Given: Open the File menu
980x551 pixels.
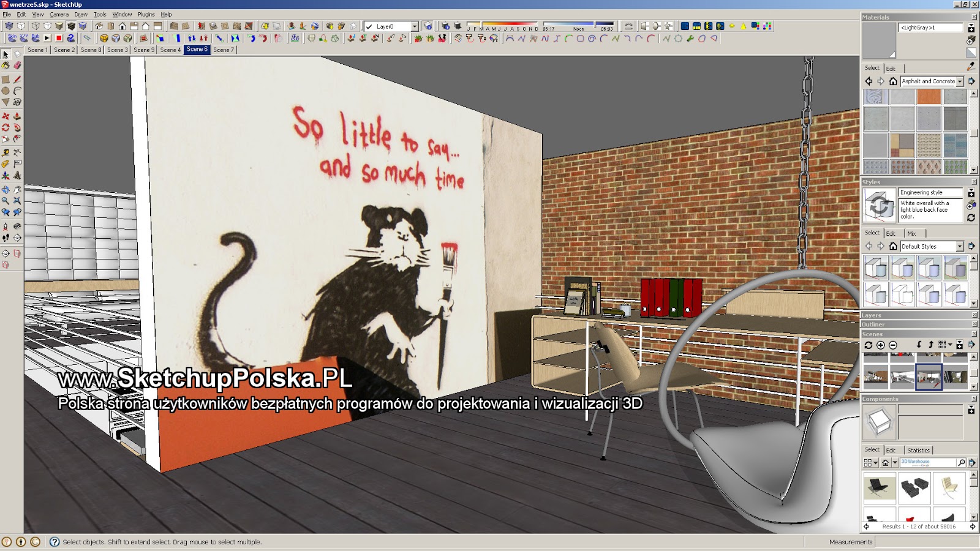Looking at the screenshot, I should tap(7, 14).
